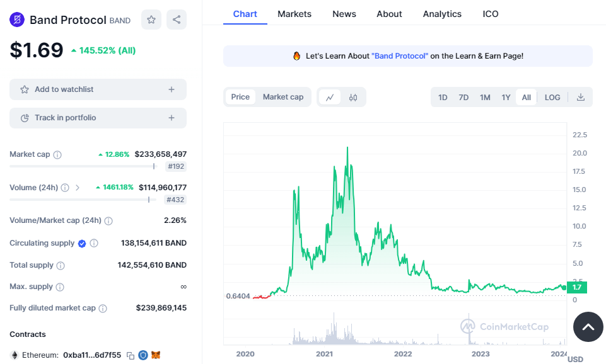Image resolution: width=606 pixels, height=364 pixels.
Task: Open the Markets tab
Action: click(x=294, y=14)
